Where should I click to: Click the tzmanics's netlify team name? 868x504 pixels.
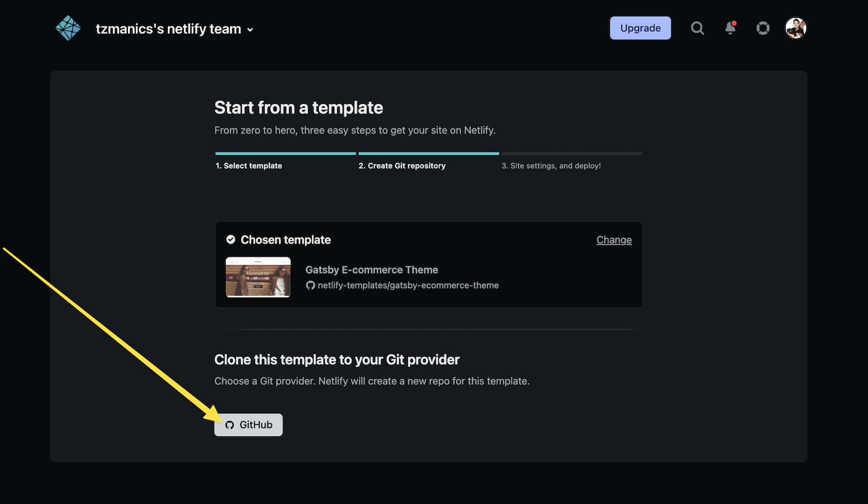[x=168, y=28]
